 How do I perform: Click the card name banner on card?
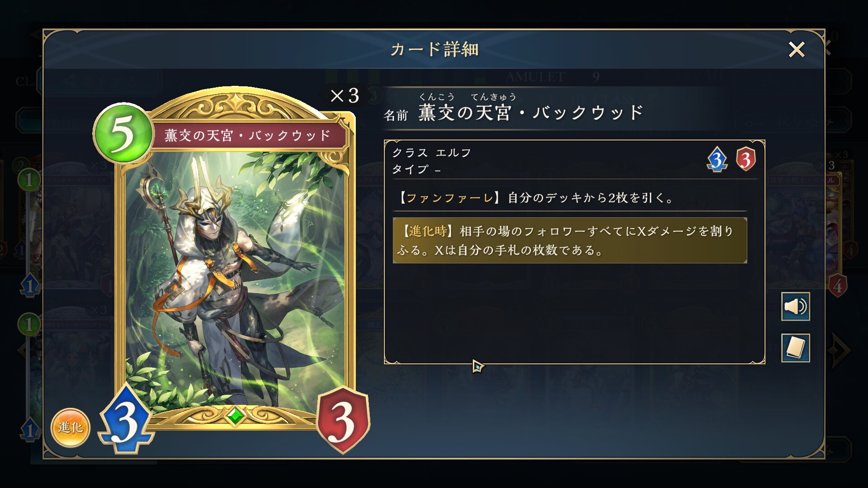pyautogui.click(x=249, y=135)
